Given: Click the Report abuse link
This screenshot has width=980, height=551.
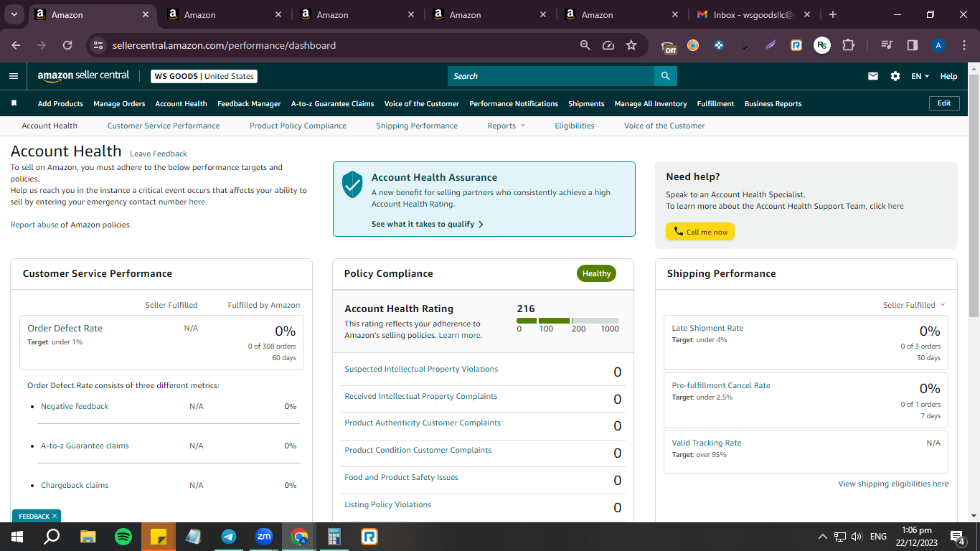Looking at the screenshot, I should point(34,225).
